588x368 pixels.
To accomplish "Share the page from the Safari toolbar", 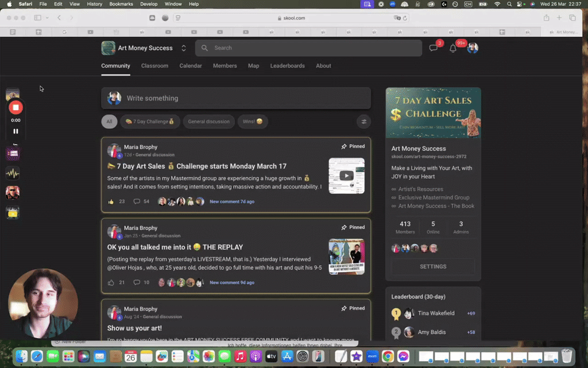I will pyautogui.click(x=547, y=18).
